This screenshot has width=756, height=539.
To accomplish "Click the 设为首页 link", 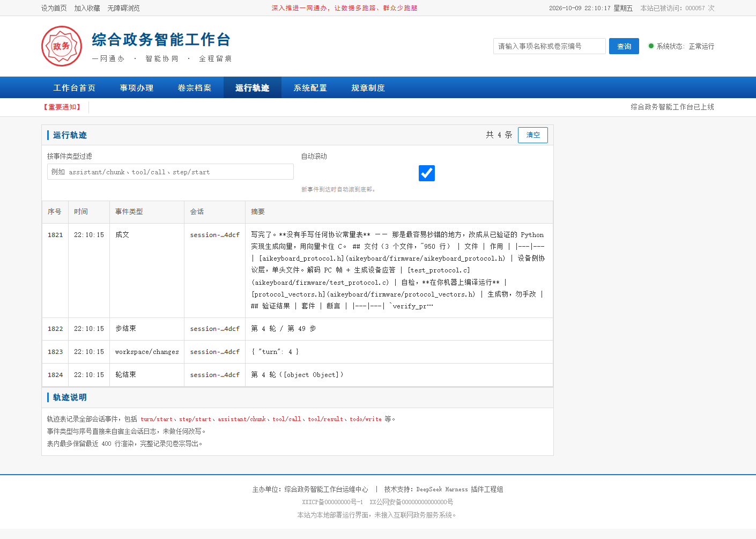I will (54, 8).
